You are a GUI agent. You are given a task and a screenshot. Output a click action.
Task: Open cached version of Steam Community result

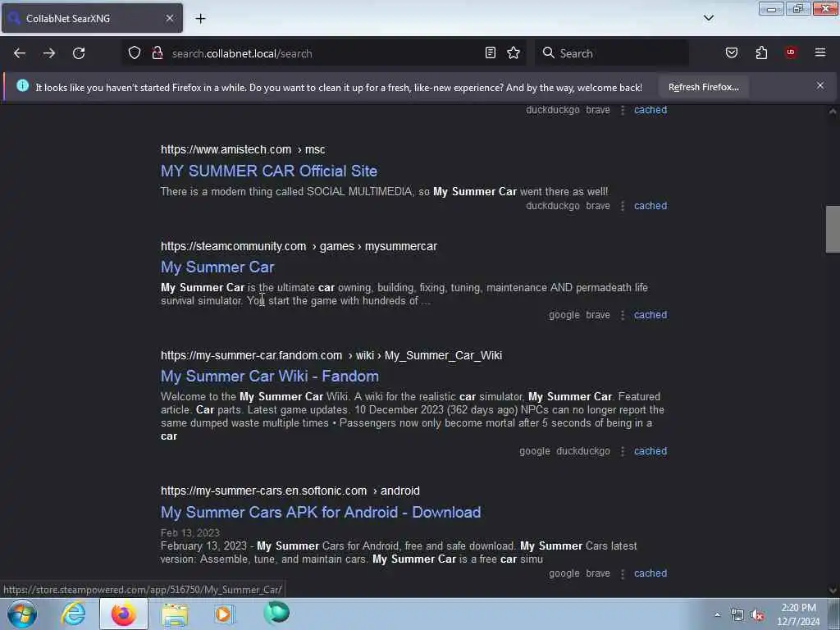(651, 315)
